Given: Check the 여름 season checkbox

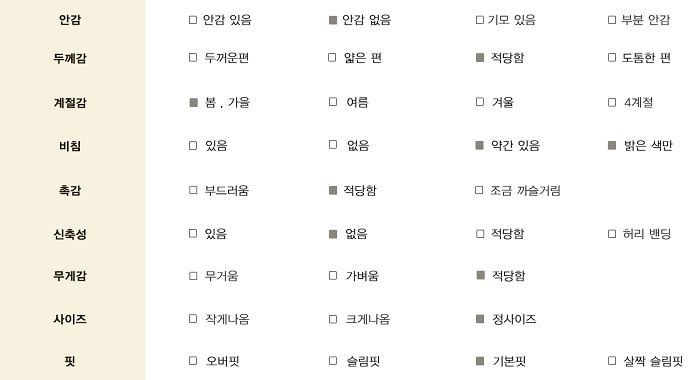Looking at the screenshot, I should 333,102.
